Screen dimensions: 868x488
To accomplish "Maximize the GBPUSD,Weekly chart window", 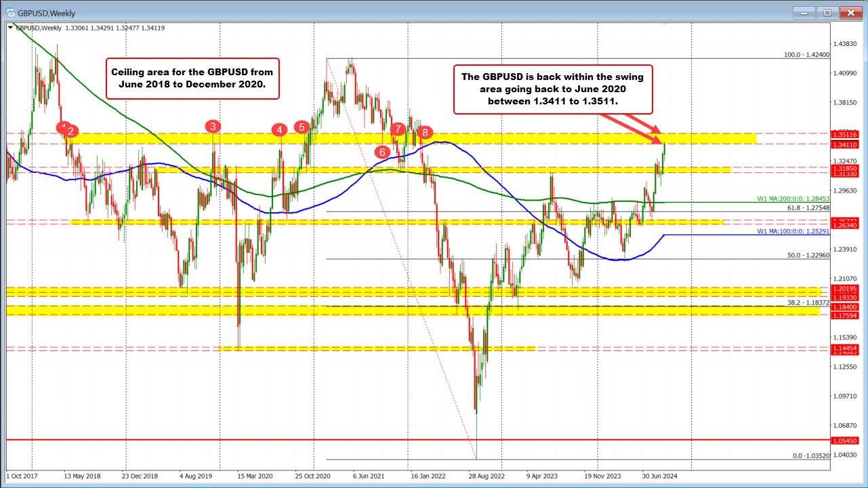I will (x=826, y=12).
